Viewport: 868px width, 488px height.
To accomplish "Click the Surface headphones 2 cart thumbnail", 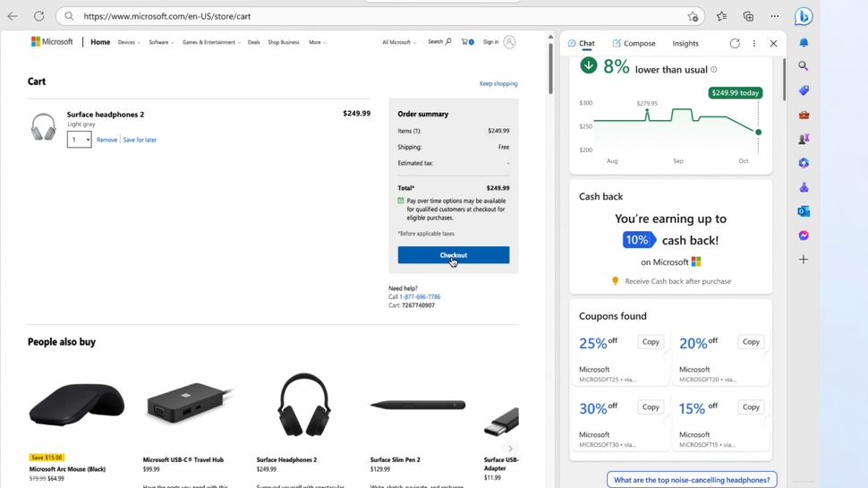I will pos(43,127).
